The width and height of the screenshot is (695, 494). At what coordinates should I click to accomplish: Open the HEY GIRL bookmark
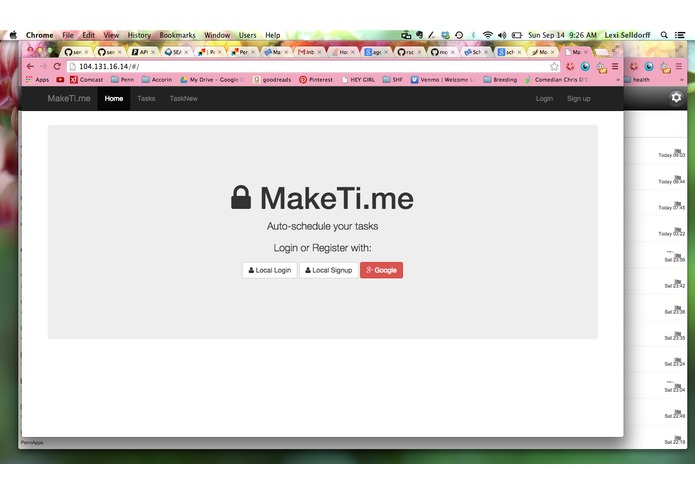pos(358,80)
